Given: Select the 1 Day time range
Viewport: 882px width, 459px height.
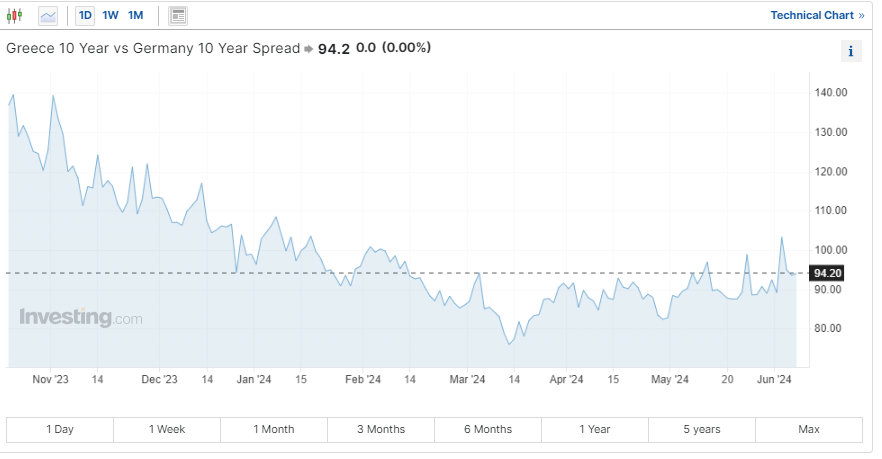Looking at the screenshot, I should click(x=60, y=429).
